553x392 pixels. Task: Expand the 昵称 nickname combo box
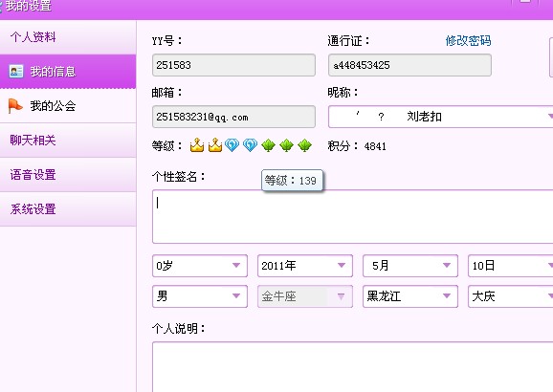pos(440,117)
